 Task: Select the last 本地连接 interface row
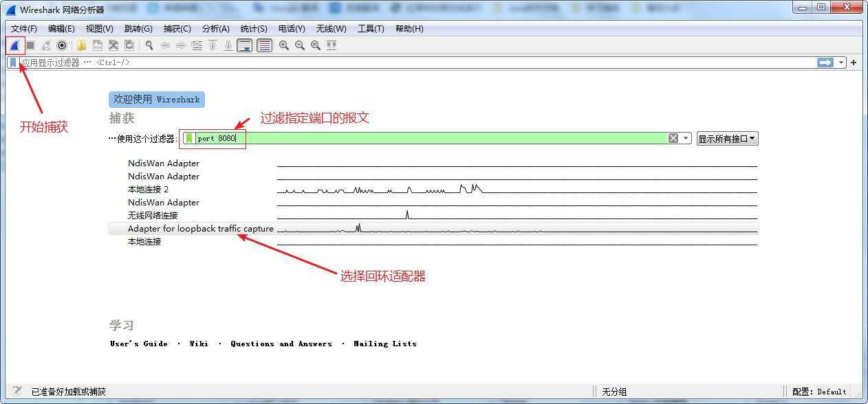coord(433,242)
